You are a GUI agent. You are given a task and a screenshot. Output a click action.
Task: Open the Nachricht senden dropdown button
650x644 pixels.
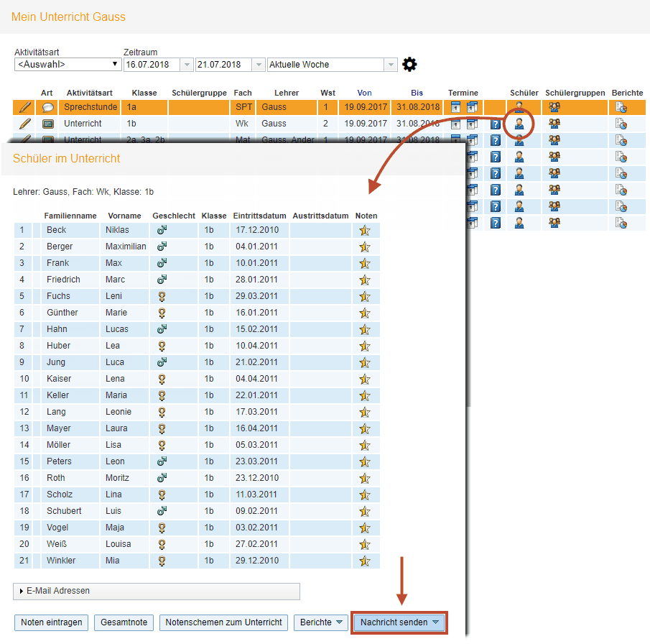399,622
